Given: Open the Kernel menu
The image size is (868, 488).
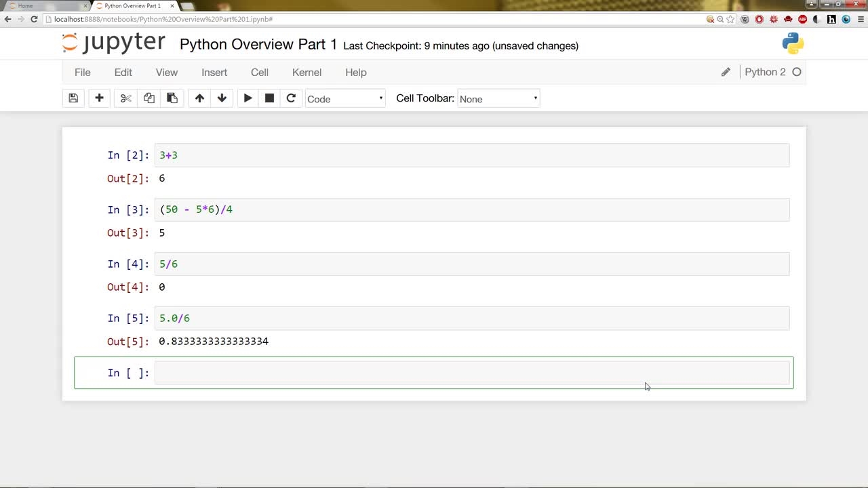Looking at the screenshot, I should [307, 73].
